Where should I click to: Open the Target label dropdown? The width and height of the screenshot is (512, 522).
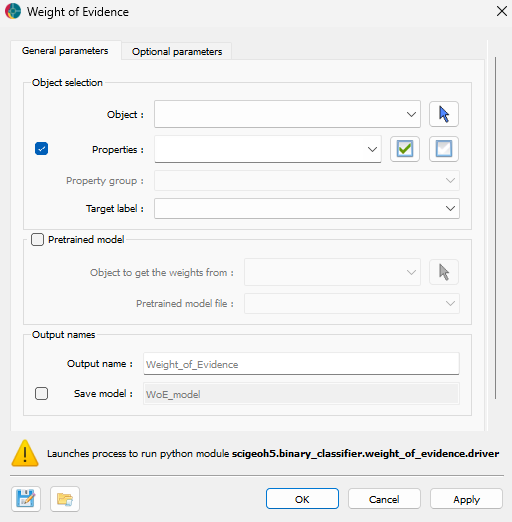coord(307,209)
